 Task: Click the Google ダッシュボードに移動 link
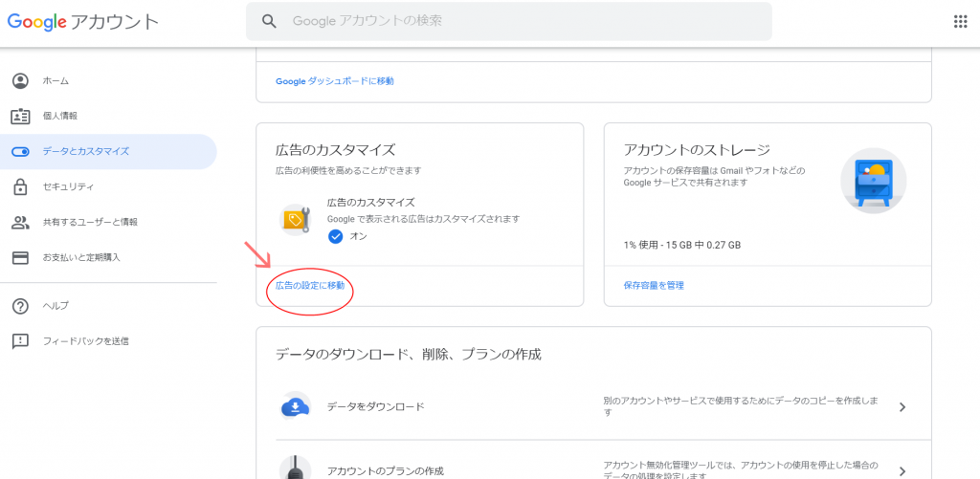tap(335, 81)
